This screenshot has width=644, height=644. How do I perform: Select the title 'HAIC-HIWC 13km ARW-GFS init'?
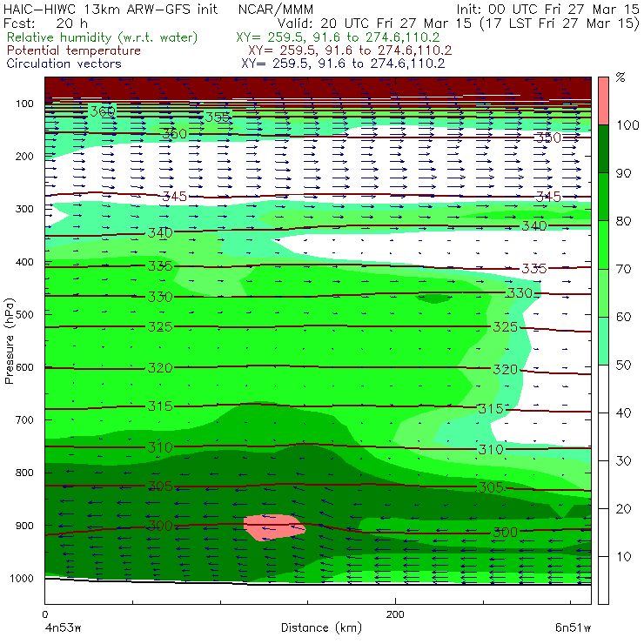110,9
